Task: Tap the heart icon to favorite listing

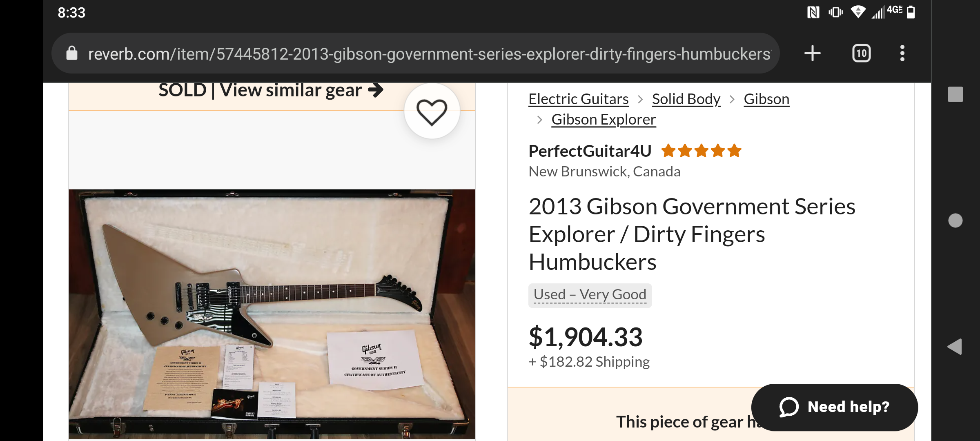Action: [x=432, y=111]
